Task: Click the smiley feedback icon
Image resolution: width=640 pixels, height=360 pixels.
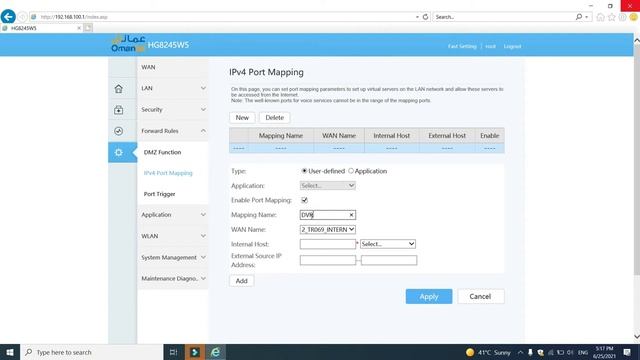Action: click(x=633, y=17)
